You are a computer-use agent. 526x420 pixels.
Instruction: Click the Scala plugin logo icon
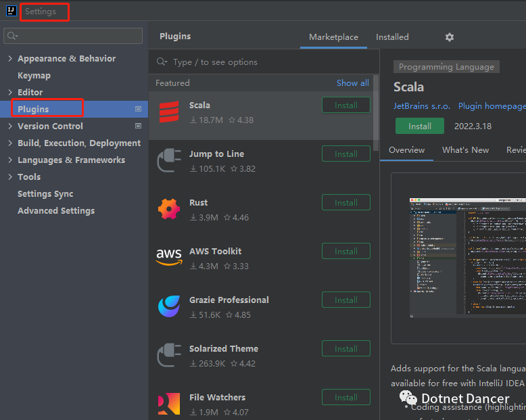click(169, 112)
